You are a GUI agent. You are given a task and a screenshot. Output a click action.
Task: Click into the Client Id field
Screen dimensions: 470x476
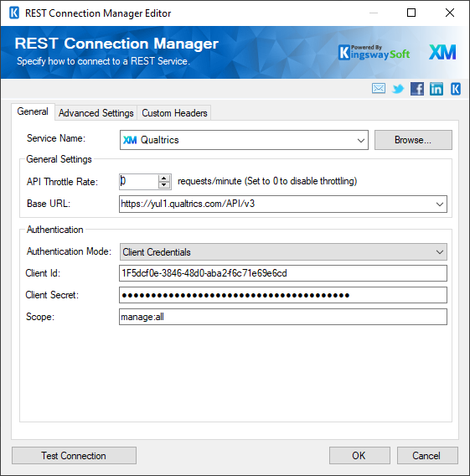pyautogui.click(x=283, y=273)
